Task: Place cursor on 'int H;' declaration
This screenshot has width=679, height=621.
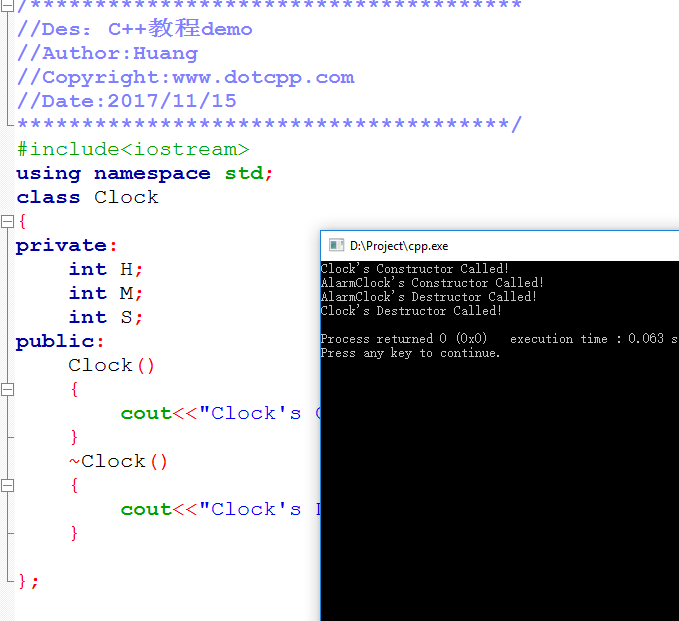Action: click(x=106, y=269)
